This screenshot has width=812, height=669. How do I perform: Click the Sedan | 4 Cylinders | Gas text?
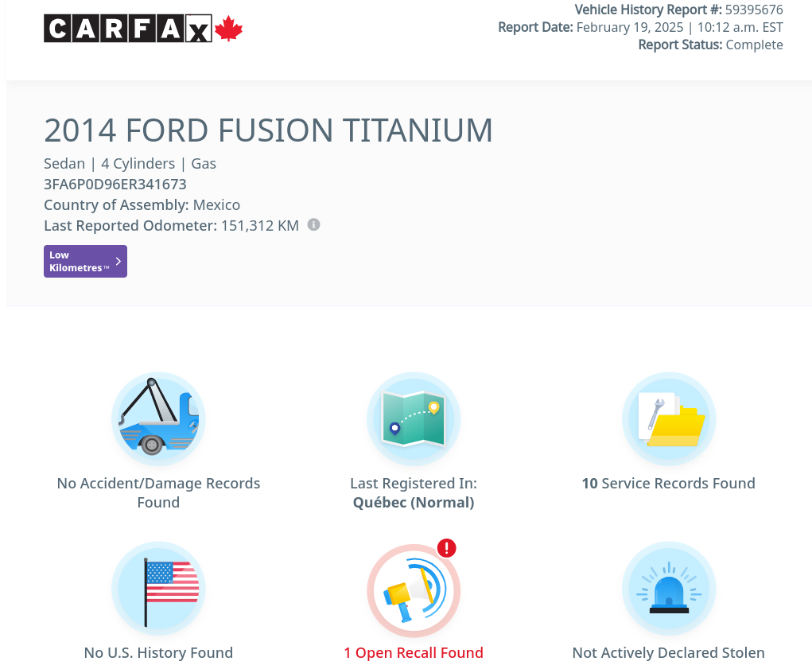tap(130, 164)
